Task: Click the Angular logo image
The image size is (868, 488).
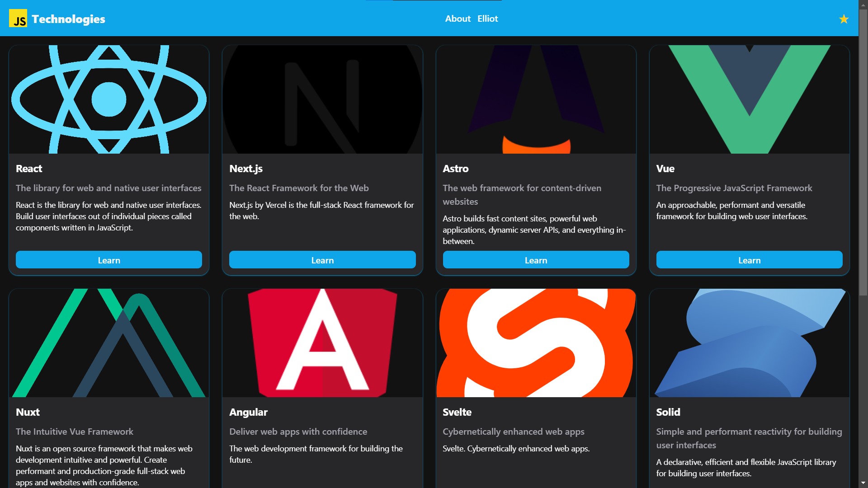Action: click(x=322, y=343)
